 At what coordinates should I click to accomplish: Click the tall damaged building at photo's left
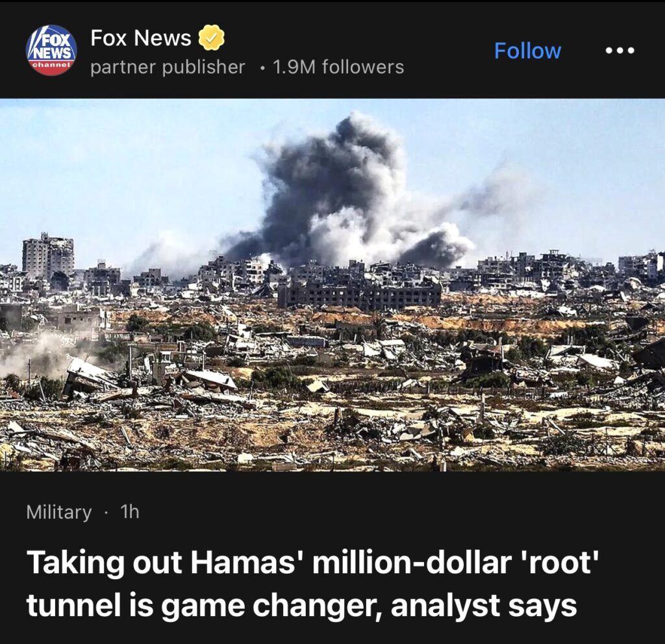click(47, 257)
